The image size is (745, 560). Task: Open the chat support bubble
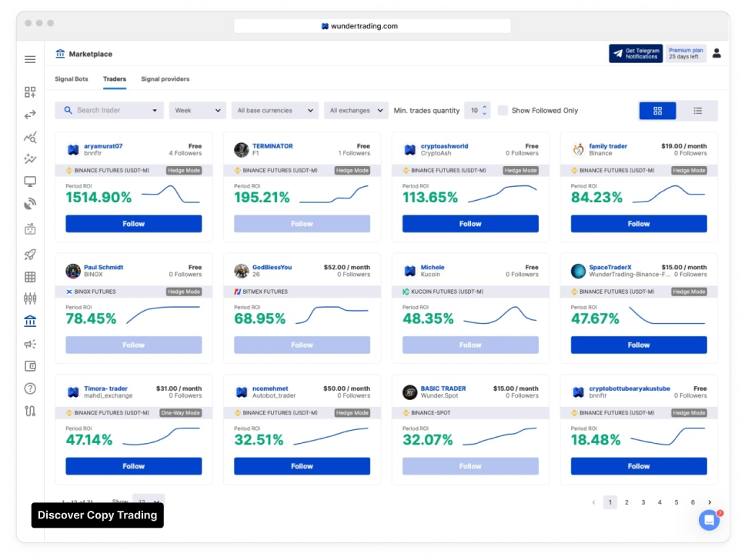709,520
